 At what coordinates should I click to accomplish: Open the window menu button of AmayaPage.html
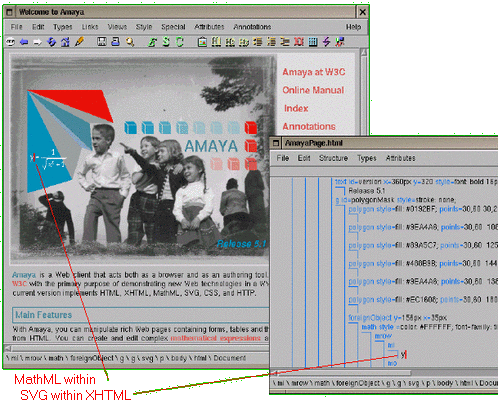coord(276,143)
